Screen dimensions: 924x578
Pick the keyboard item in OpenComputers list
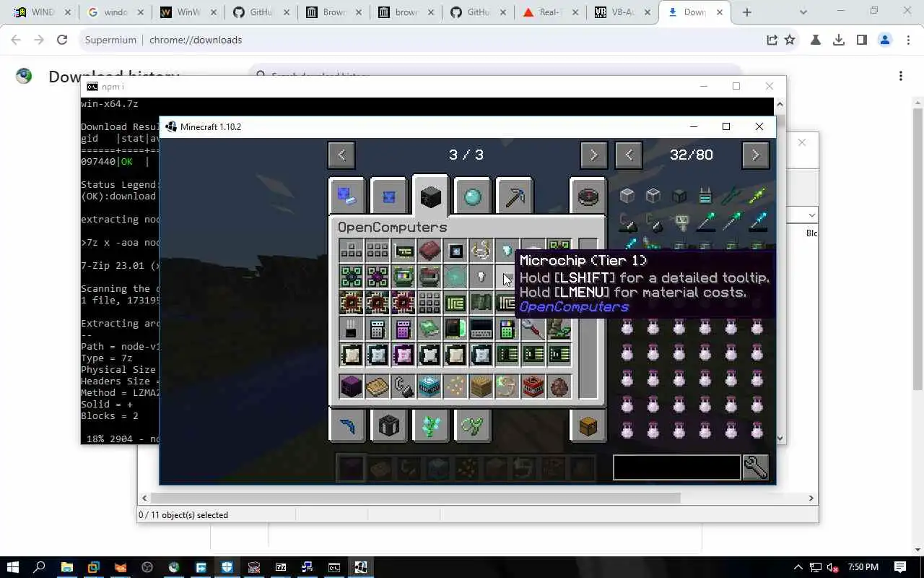point(481,329)
